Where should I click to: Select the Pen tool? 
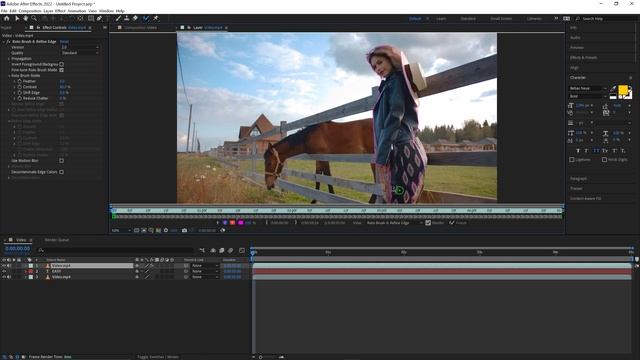tap(99, 18)
